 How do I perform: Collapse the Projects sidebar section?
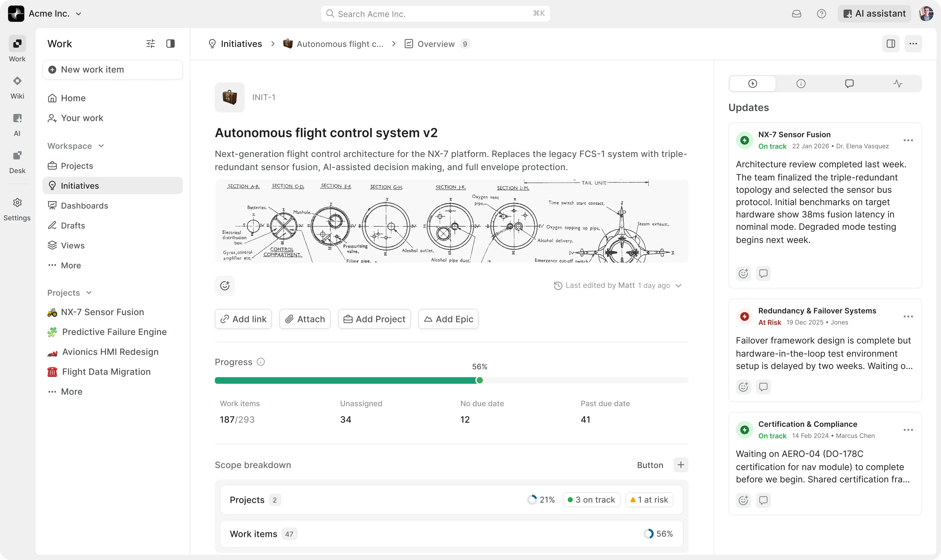click(x=89, y=293)
